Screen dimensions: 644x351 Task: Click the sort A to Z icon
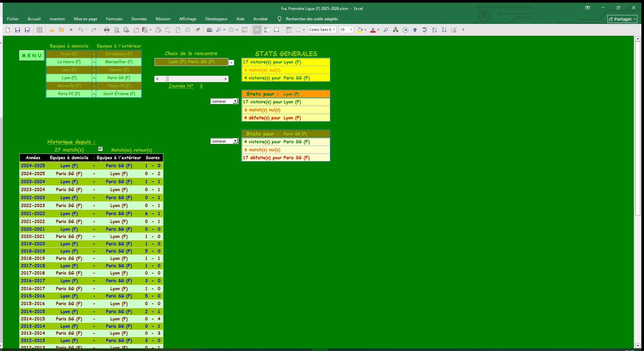pyautogui.click(x=434, y=30)
